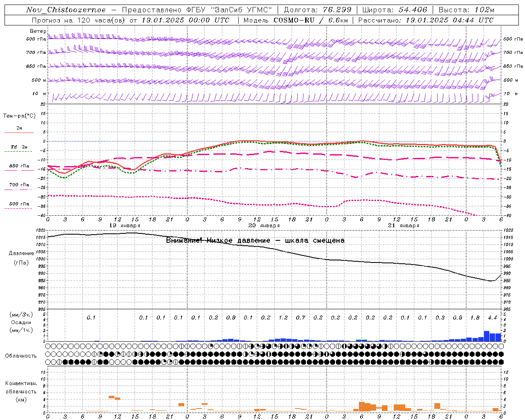Click the '1.8' precipitation value
The height and width of the screenshot is (420, 525).
tap(475, 317)
